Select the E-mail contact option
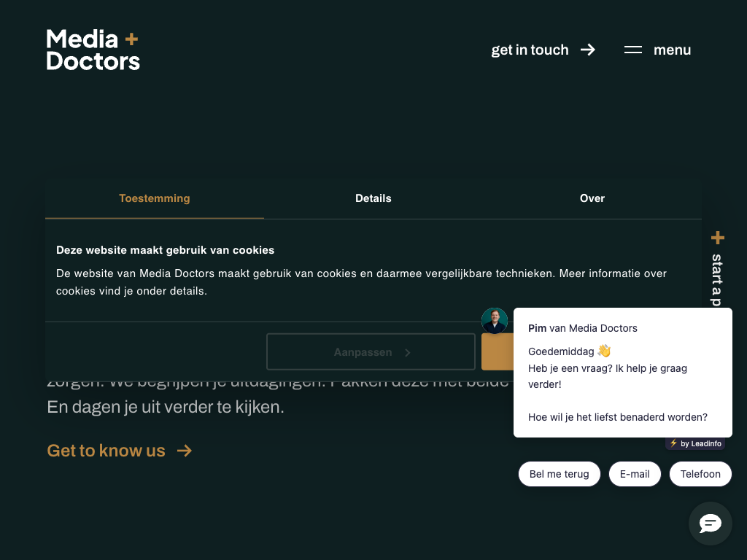Image resolution: width=747 pixels, height=560 pixels. [x=635, y=474]
